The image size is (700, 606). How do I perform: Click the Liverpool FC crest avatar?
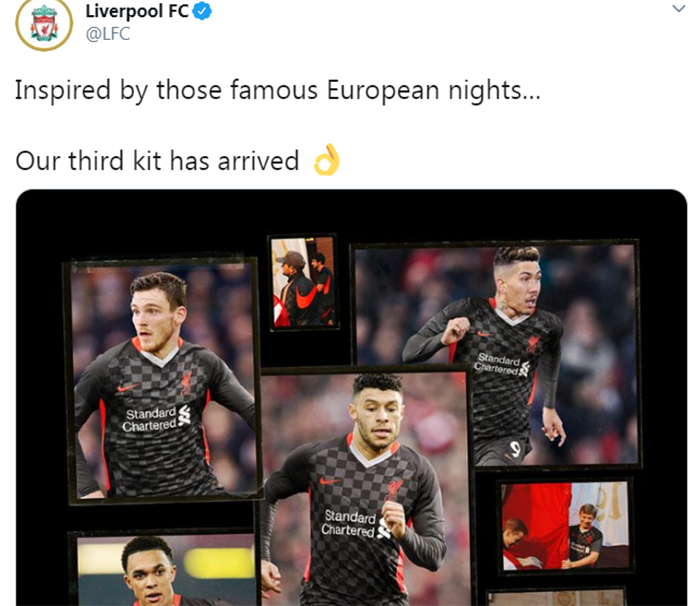pos(44,25)
